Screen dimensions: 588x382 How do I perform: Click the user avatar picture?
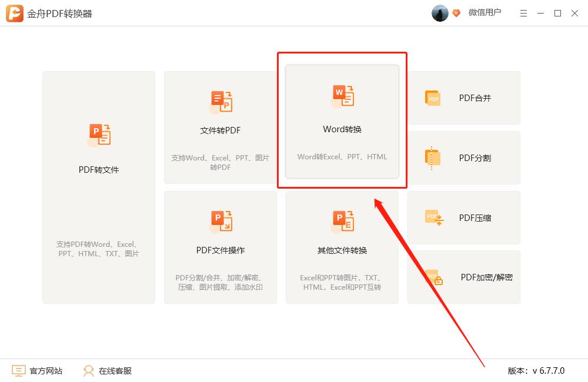pos(440,13)
